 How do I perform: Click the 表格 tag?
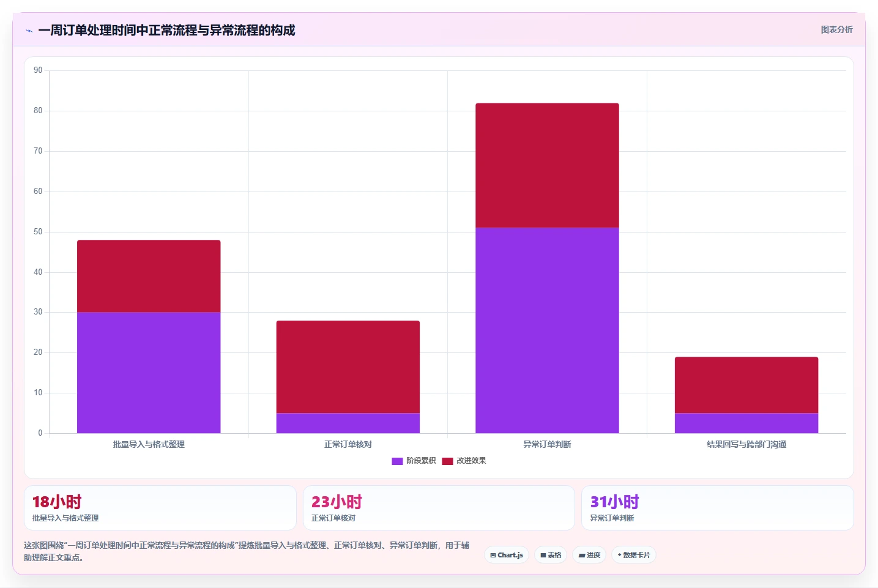[x=551, y=555]
